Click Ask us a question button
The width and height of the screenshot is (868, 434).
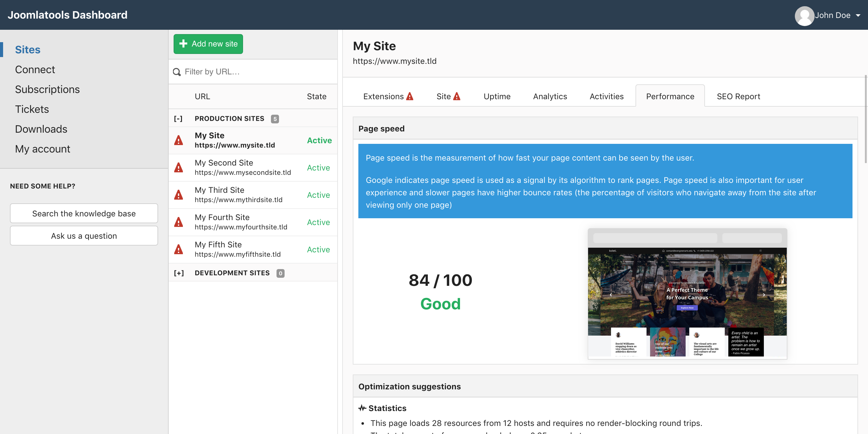[x=84, y=236]
